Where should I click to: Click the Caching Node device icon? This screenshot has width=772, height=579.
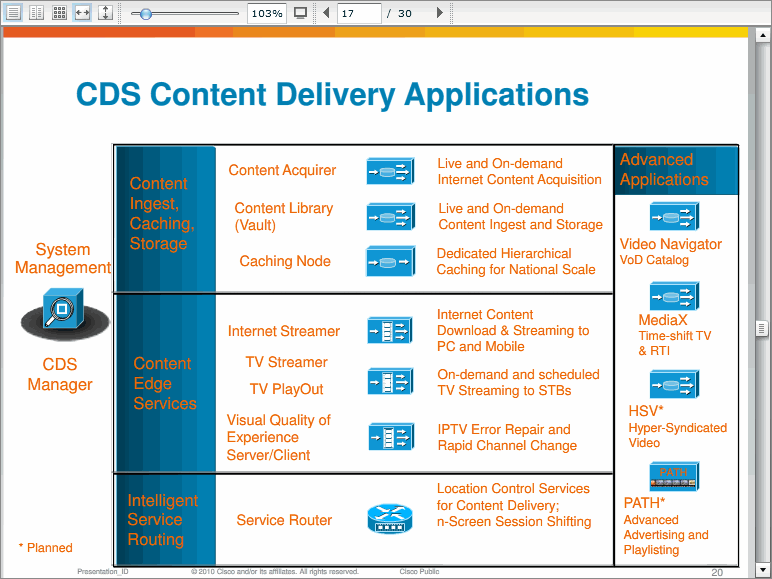[391, 261]
